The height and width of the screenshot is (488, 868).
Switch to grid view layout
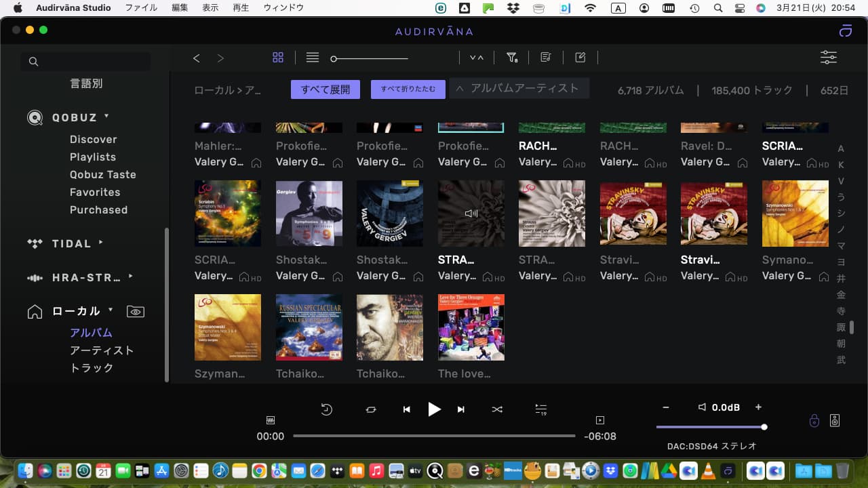tap(278, 58)
